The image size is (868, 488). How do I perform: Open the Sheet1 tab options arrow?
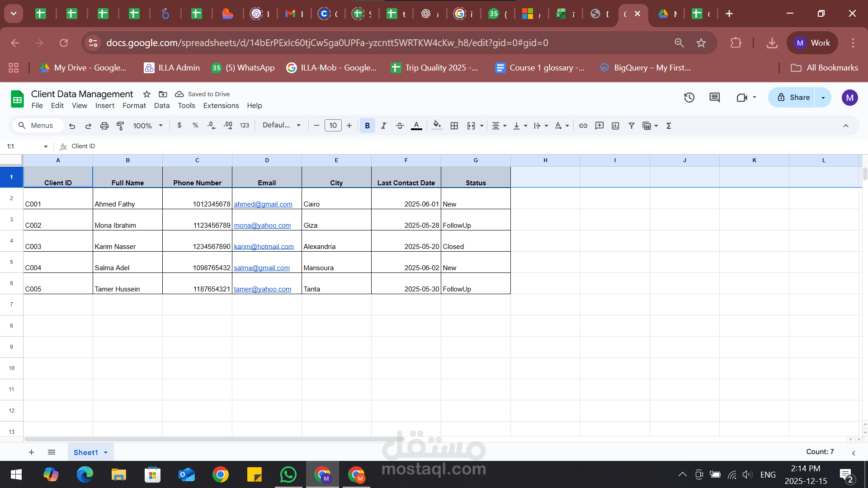click(x=106, y=452)
